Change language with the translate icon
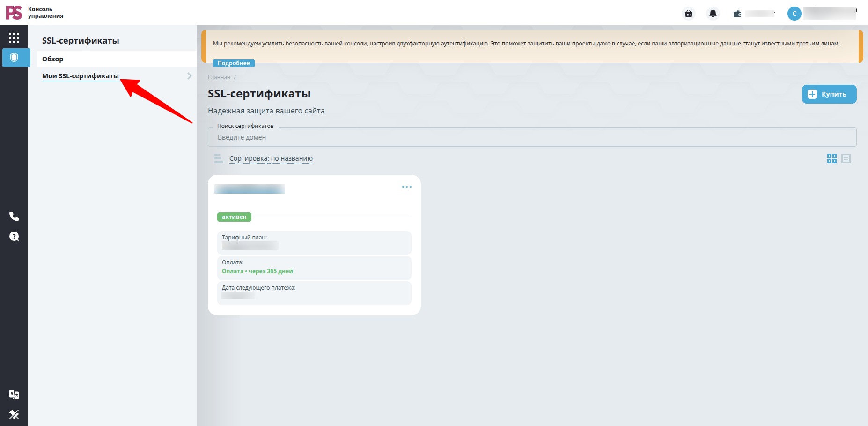868x426 pixels. (14, 395)
